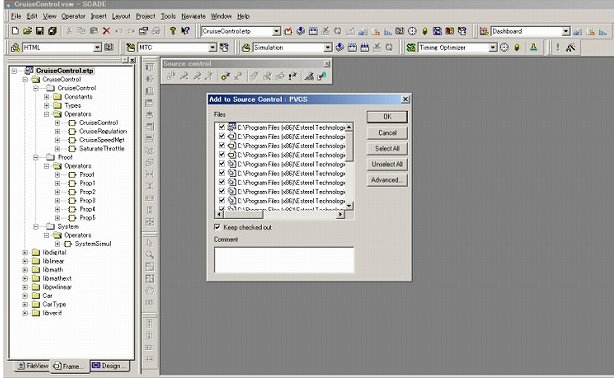This screenshot has height=378, width=614.
Task: Click the red X Delete icon
Action: pos(106,31)
